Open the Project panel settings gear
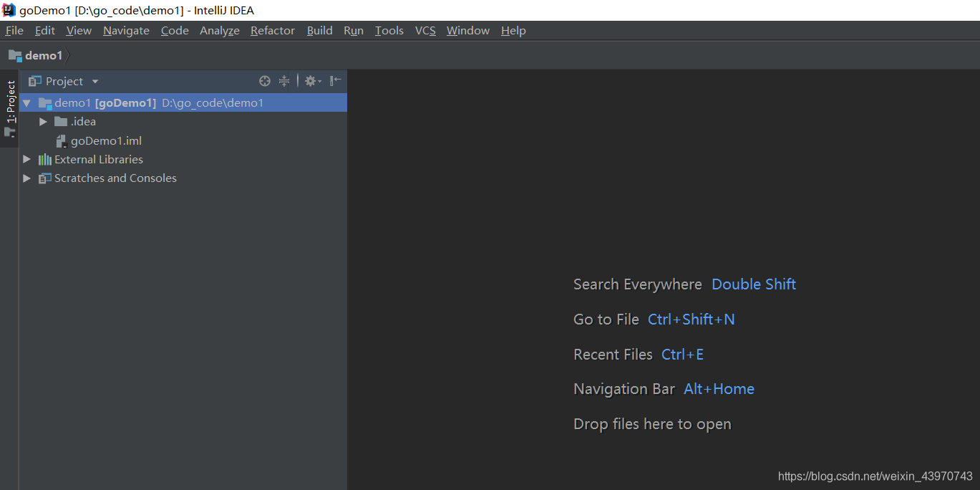Image resolution: width=980 pixels, height=490 pixels. tap(313, 81)
